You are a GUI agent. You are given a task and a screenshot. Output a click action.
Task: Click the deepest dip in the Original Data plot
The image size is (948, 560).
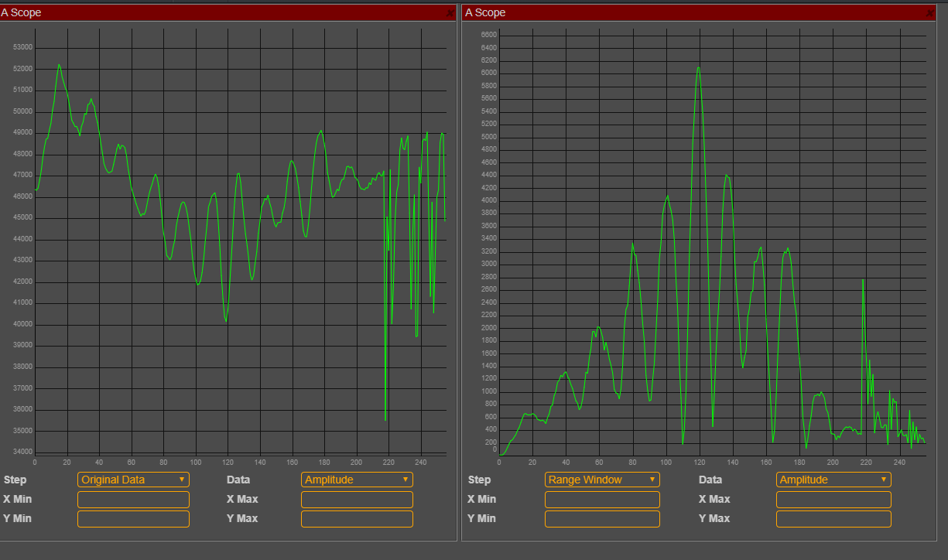(385, 419)
